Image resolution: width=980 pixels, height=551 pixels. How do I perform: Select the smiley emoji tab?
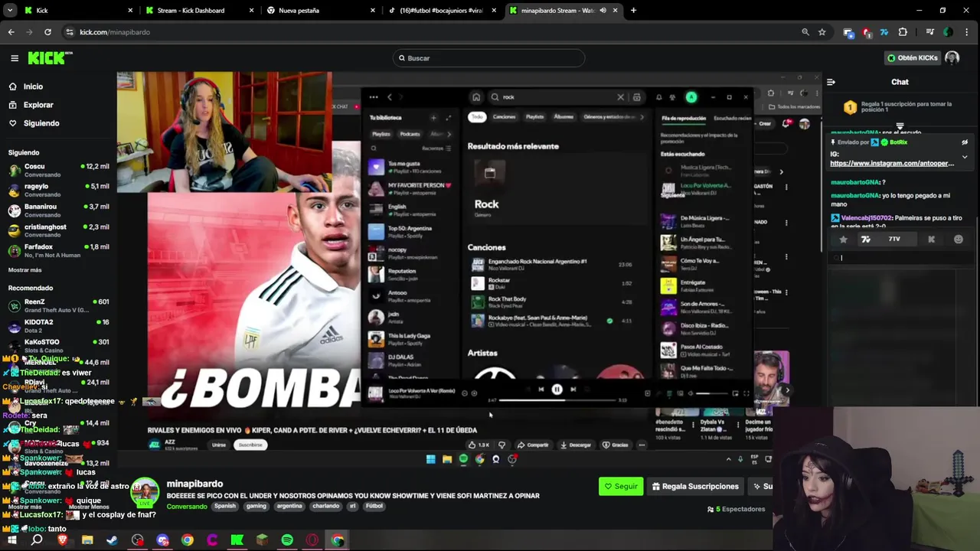click(x=958, y=240)
